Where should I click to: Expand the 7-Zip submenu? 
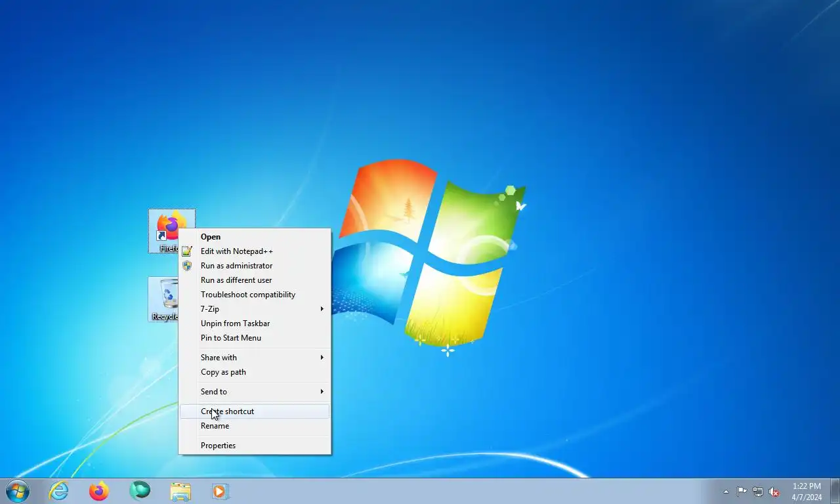tap(255, 309)
